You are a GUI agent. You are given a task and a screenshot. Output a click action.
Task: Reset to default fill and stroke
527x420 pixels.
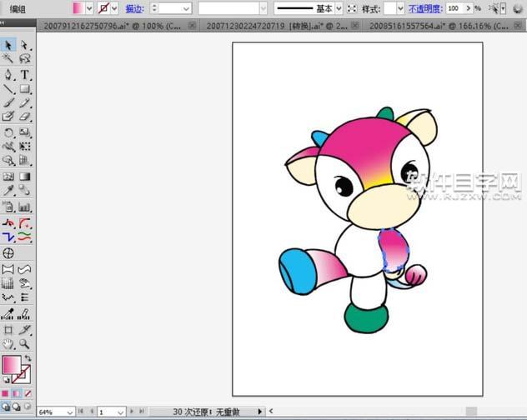(7, 380)
